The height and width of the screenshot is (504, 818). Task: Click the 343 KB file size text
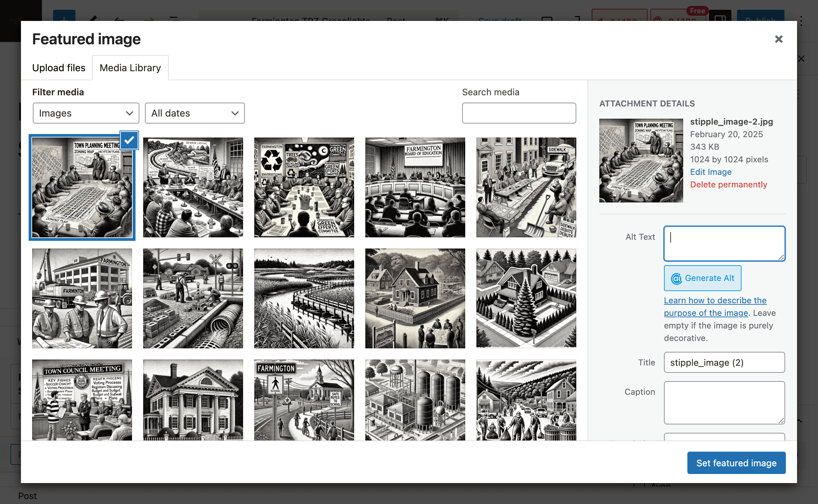[x=704, y=147]
